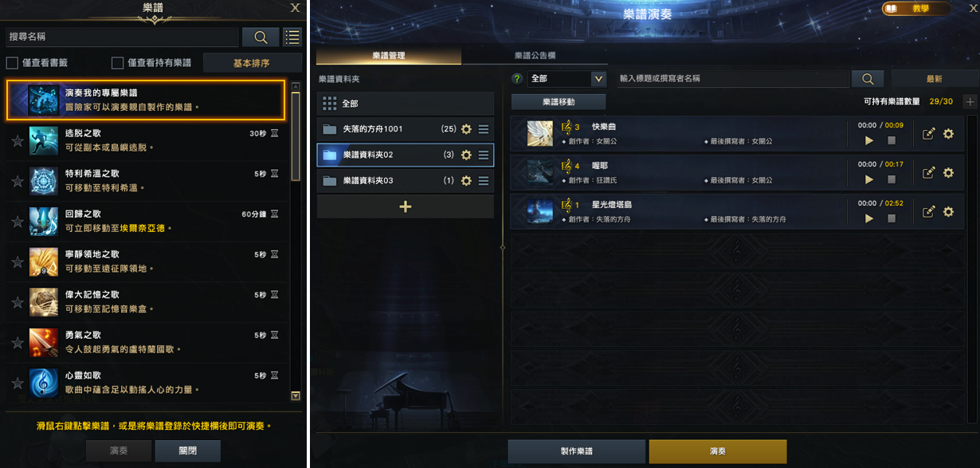Toggle the list view icon in 樂譜 panel
980x468 pixels.
coord(292,37)
